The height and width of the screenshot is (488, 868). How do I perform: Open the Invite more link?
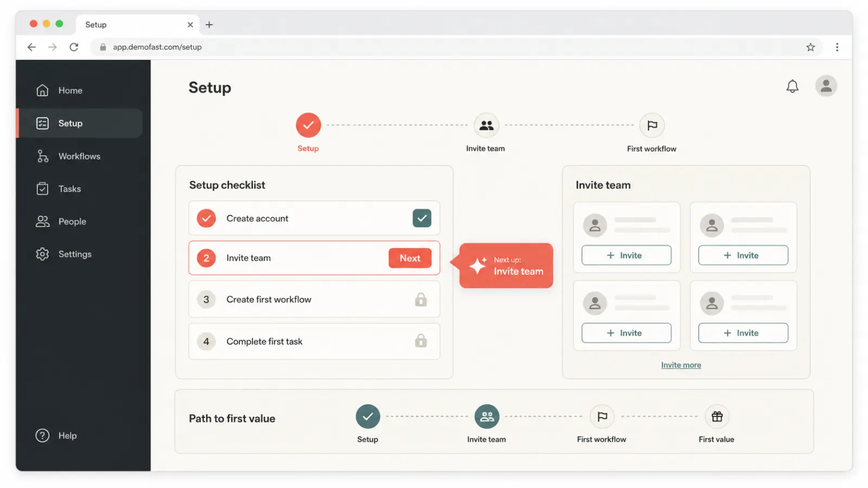click(681, 365)
